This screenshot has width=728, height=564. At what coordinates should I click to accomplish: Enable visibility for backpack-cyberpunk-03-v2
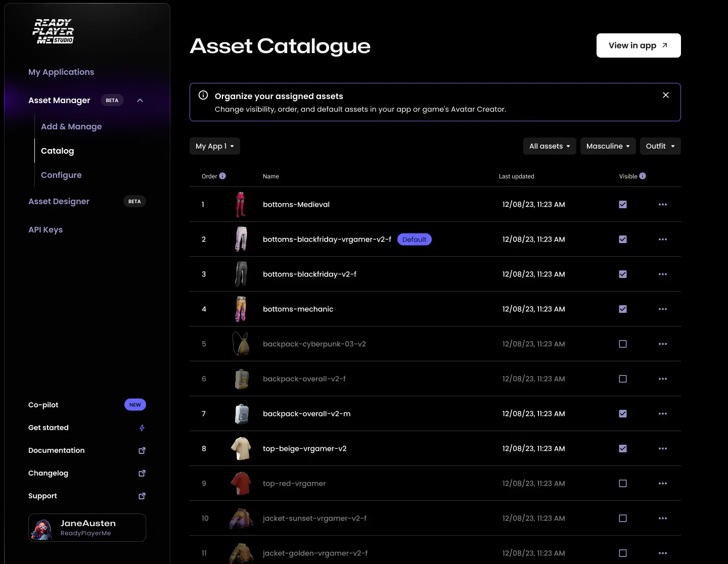coord(623,344)
